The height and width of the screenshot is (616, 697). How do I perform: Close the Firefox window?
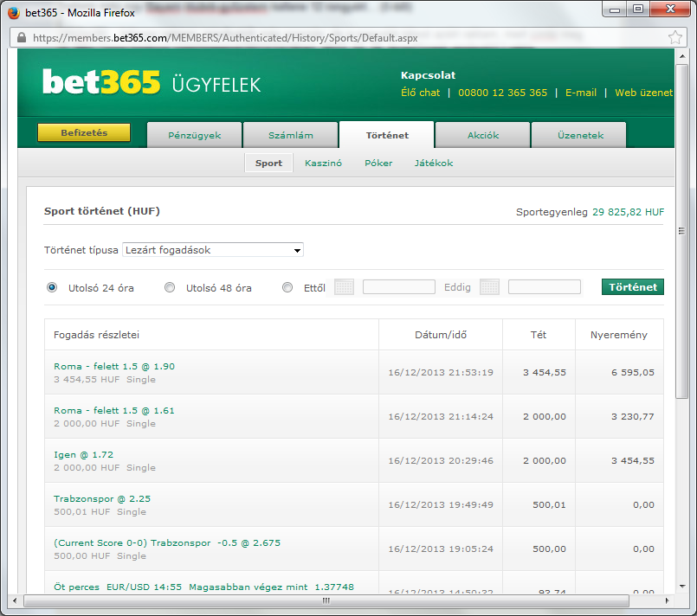click(x=670, y=9)
